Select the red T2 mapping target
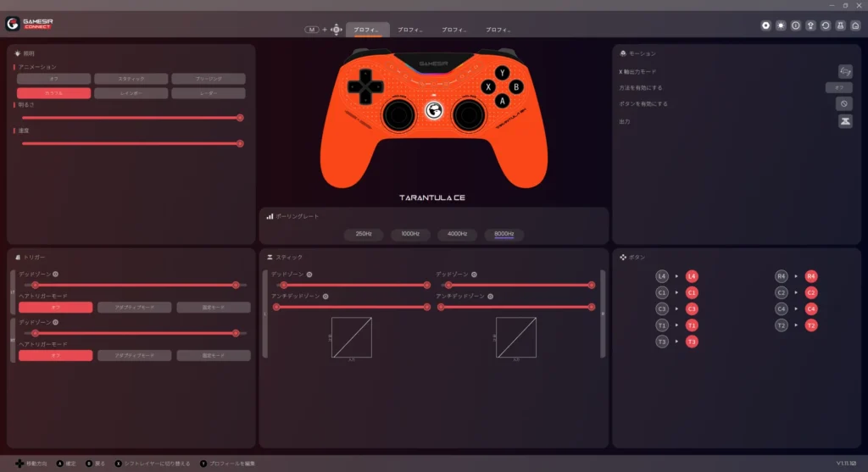 tap(811, 325)
